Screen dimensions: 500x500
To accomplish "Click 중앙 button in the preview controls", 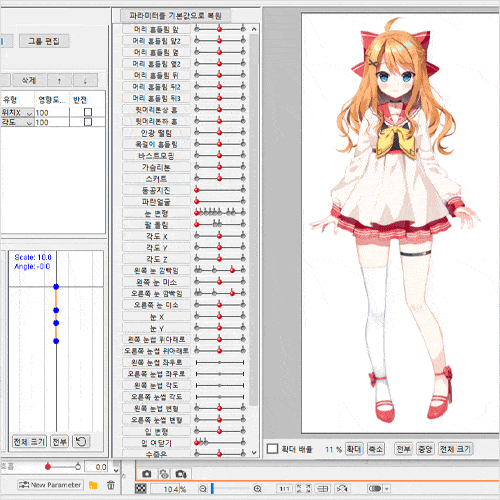I will click(425, 449).
